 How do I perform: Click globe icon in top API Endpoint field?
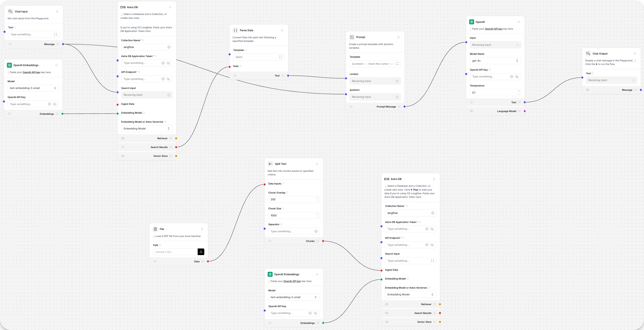(x=163, y=79)
